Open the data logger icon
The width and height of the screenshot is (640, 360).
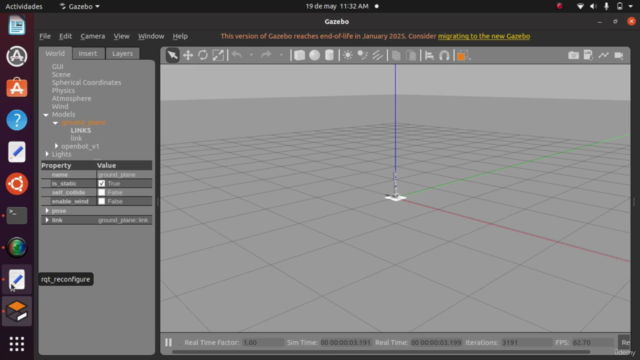click(588, 55)
